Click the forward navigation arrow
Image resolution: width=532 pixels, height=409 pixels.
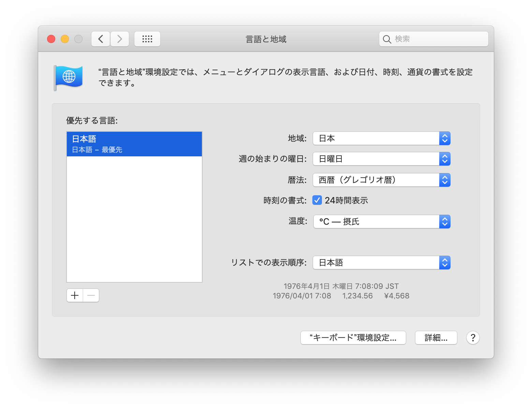click(120, 39)
